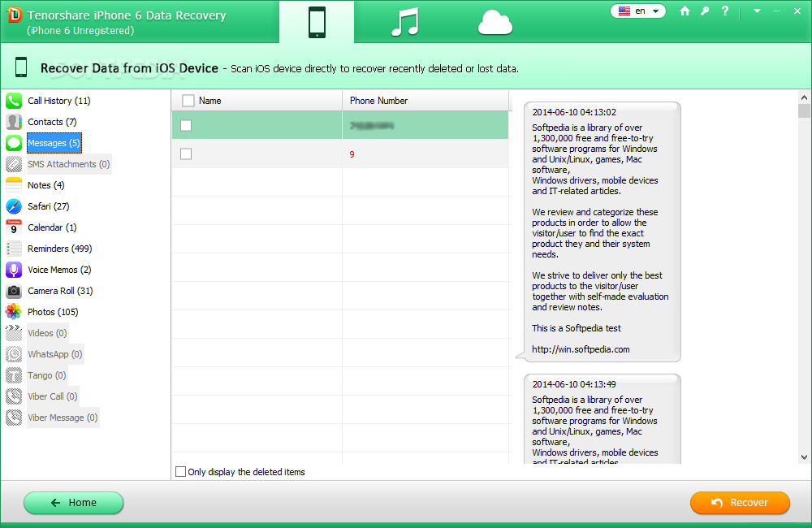812x528 pixels.
Task: Open the title bar menu arrow
Action: (x=757, y=11)
